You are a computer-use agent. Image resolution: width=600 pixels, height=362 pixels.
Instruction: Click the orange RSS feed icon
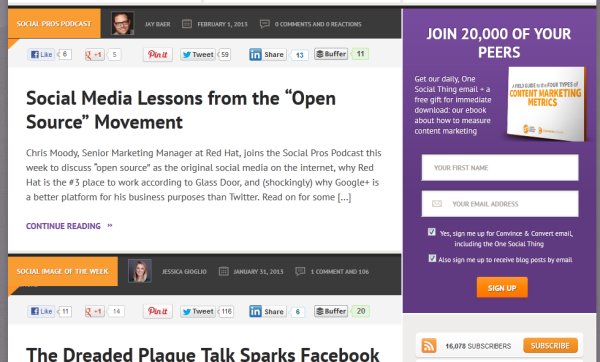[429, 346]
